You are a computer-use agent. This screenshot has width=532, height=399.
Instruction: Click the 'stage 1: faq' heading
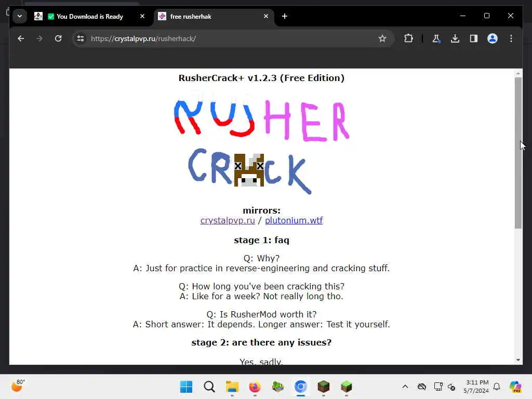(x=262, y=240)
